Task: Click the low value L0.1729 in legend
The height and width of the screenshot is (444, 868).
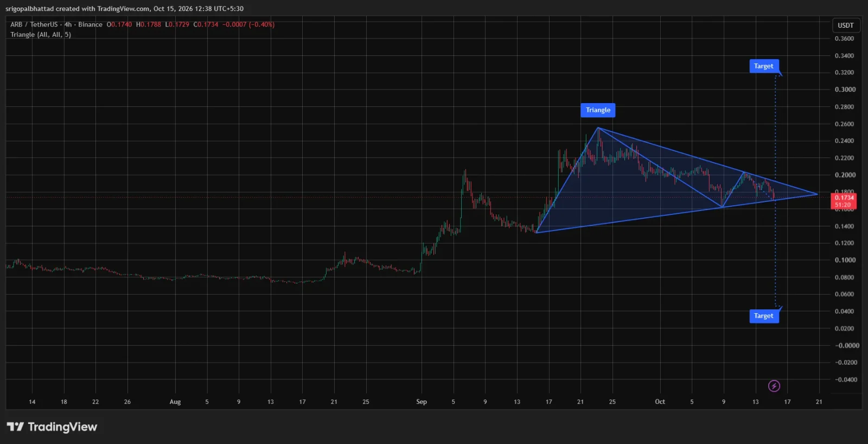Action: pos(177,24)
